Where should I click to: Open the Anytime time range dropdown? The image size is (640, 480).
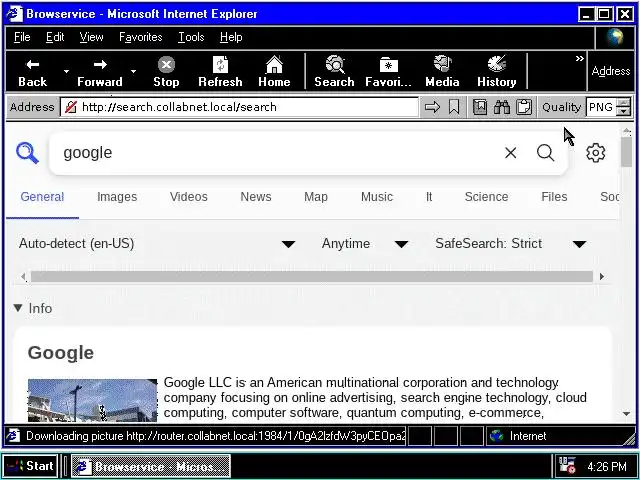point(364,244)
